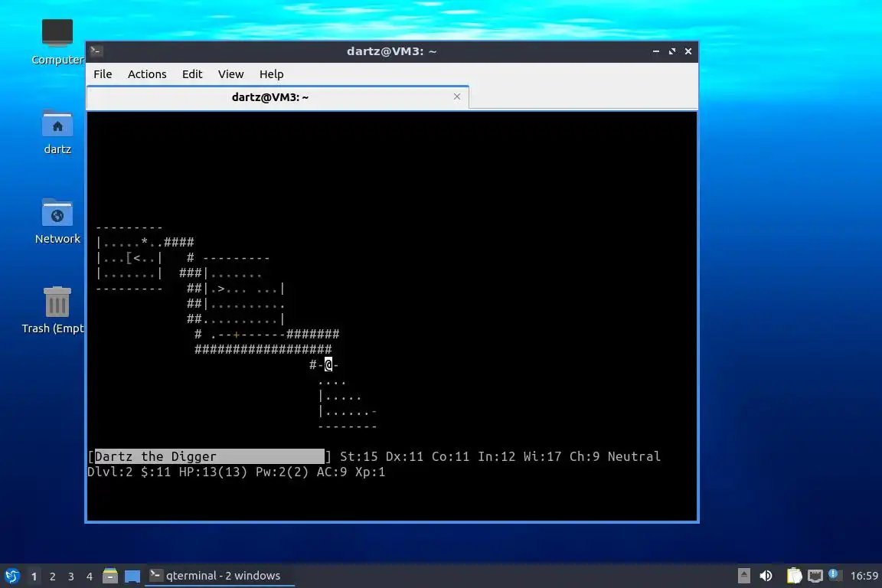This screenshot has width=882, height=588.
Task: Click the Dlvl:2 dungeon level text
Action: [x=110, y=472]
